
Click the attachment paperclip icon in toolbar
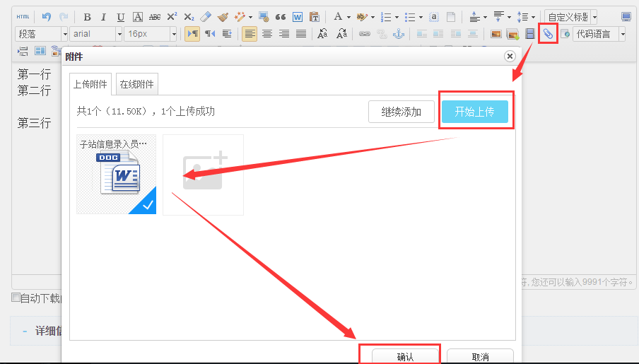(x=548, y=33)
